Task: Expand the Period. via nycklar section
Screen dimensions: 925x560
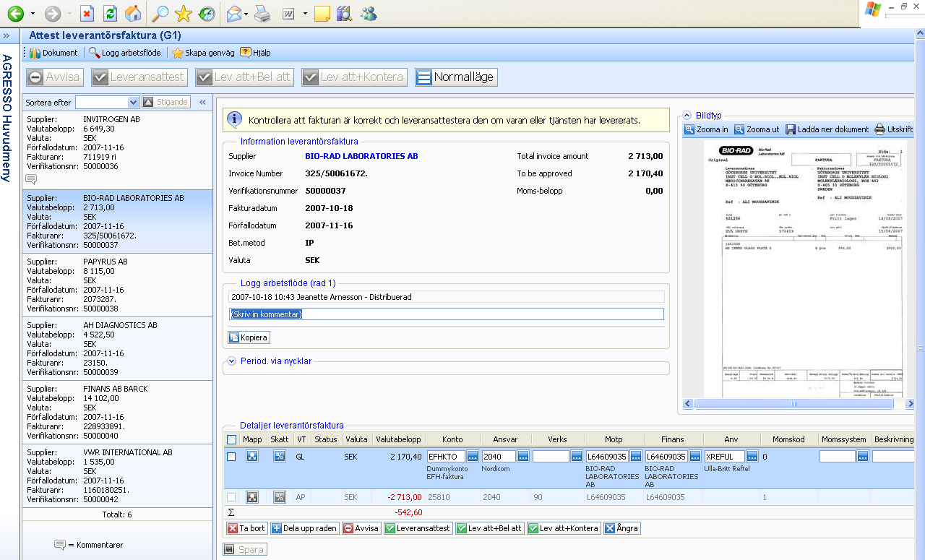Action: (x=231, y=361)
